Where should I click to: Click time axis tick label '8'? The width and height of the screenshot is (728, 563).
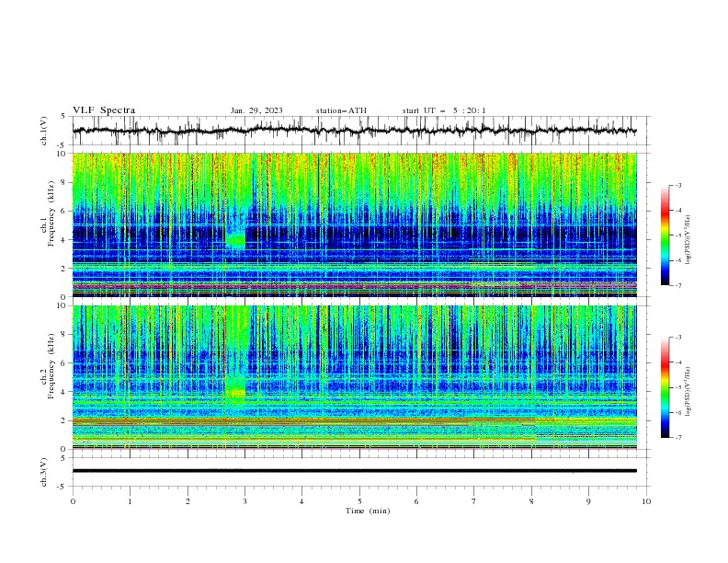pyautogui.click(x=531, y=501)
